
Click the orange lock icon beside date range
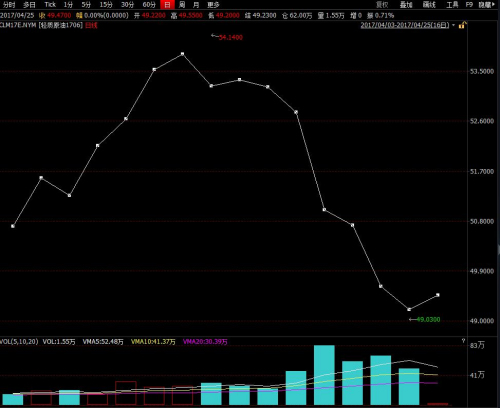(x=462, y=25)
